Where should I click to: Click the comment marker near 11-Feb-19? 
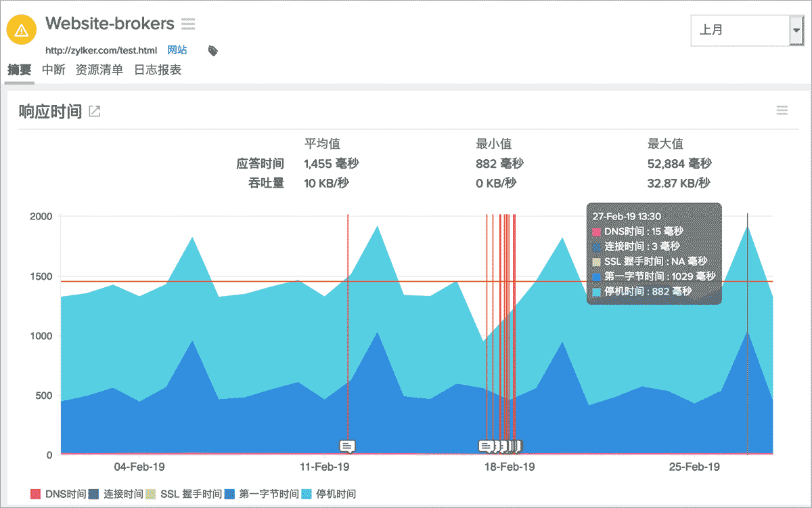click(x=347, y=446)
